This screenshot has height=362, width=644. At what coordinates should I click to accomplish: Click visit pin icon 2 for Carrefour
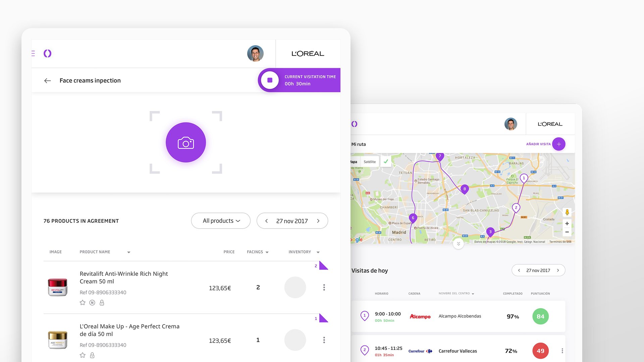[x=365, y=350]
